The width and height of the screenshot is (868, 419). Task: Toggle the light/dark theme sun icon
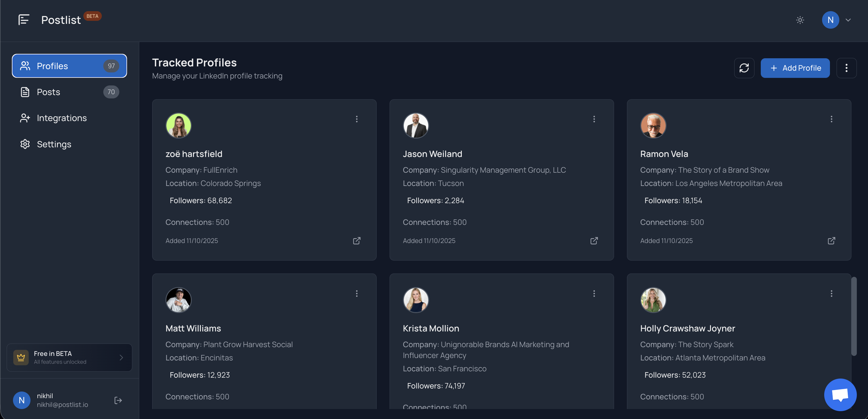pos(800,20)
